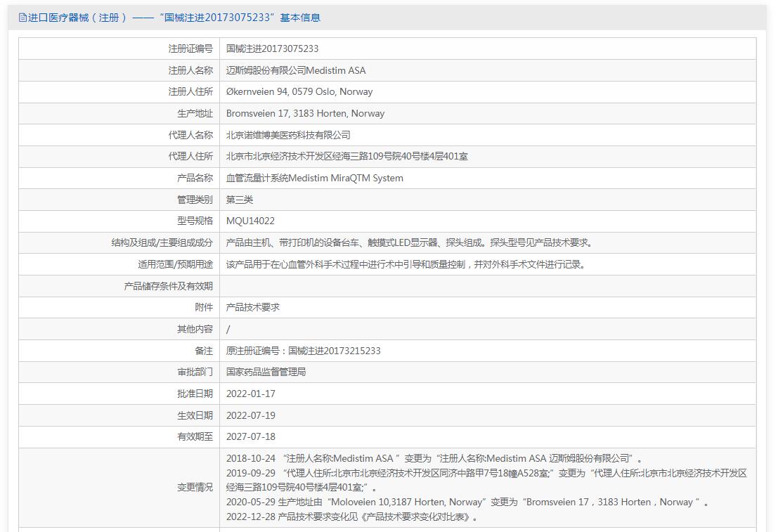Click the expiry date 2027-07-18
Image resolution: width=778 pixels, height=532 pixels.
point(251,436)
